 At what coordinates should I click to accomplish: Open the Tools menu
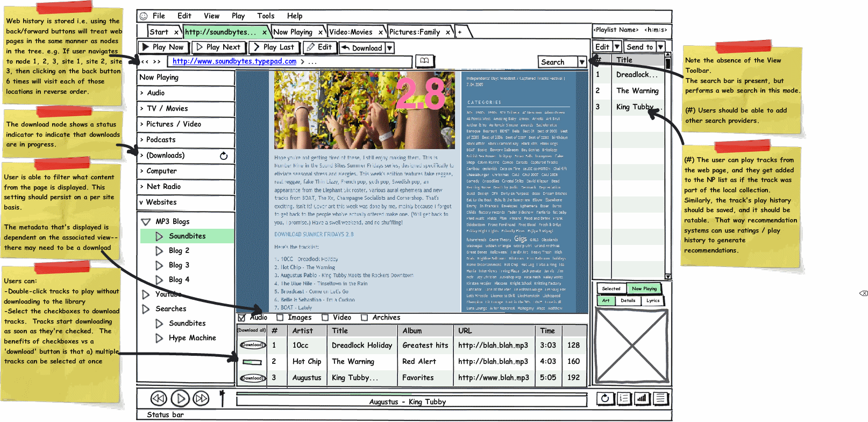click(266, 16)
